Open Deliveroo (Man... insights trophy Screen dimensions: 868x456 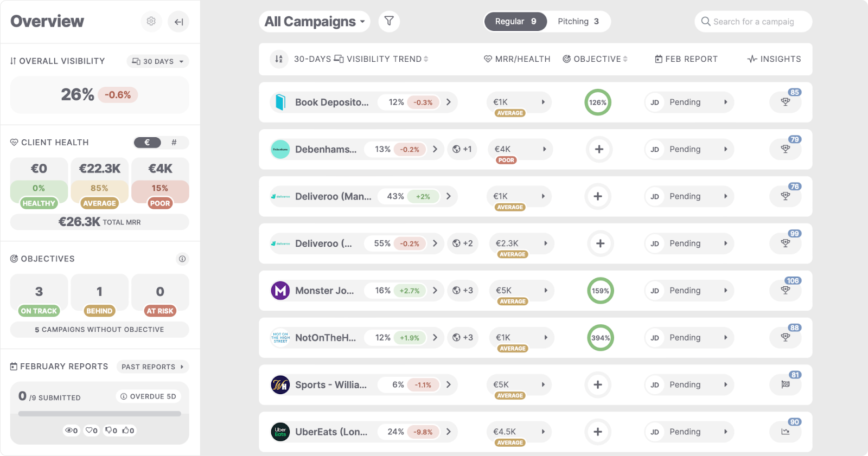(x=786, y=196)
